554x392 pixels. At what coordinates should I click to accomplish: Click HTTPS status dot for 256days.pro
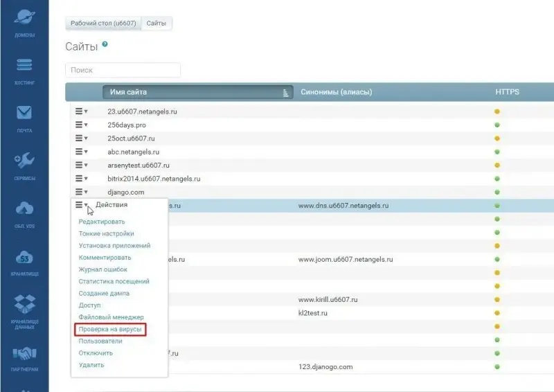coord(497,125)
